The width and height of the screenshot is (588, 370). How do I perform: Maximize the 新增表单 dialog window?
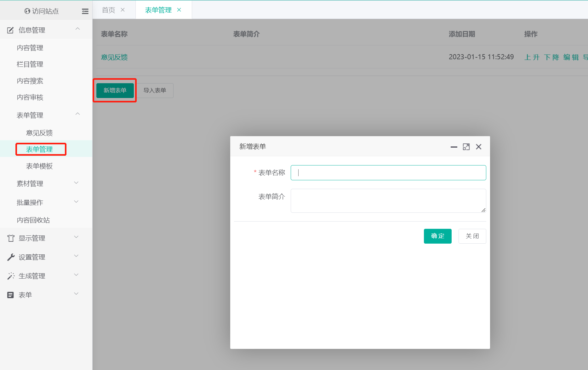[466, 147]
